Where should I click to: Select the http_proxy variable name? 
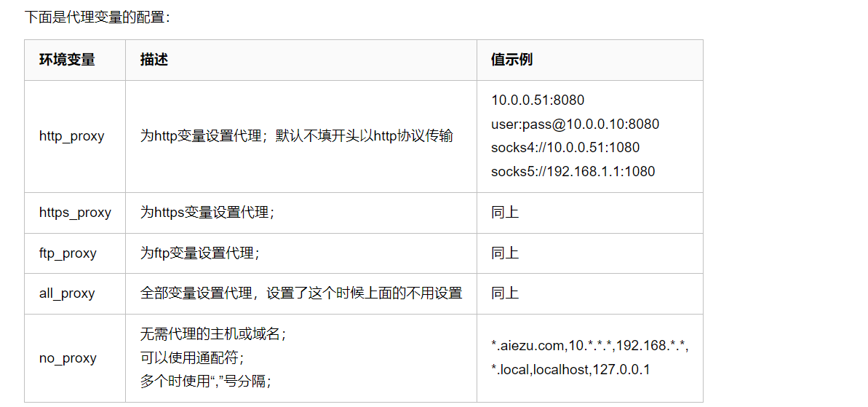point(71,136)
